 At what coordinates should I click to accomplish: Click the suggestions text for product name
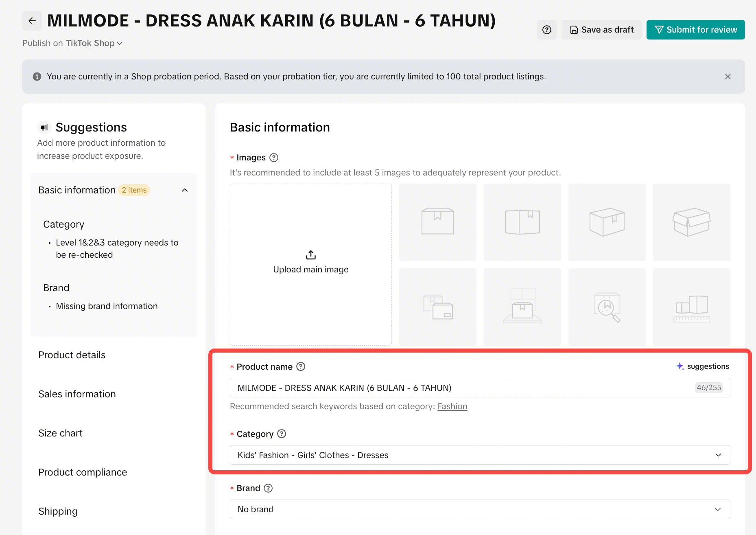(708, 366)
